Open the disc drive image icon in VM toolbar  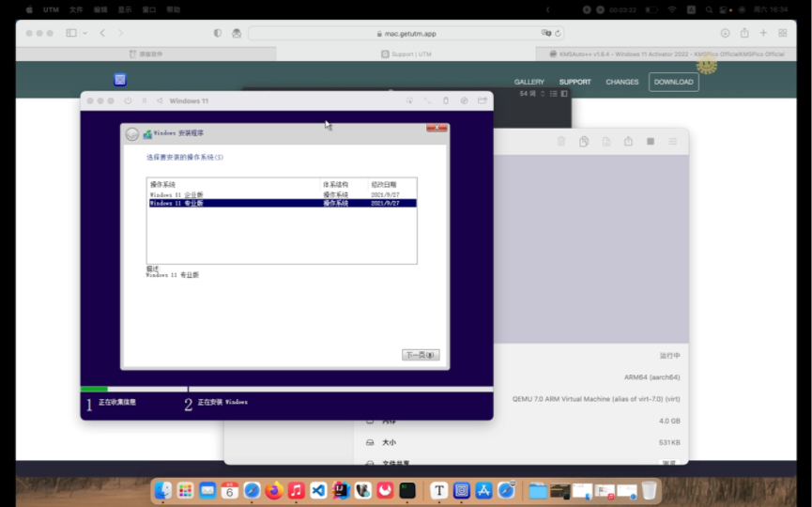coord(464,100)
